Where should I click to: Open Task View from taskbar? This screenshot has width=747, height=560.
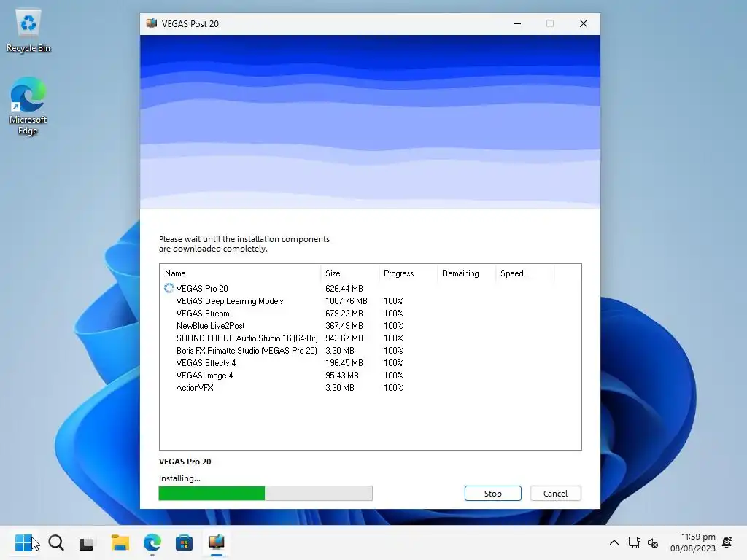point(86,542)
